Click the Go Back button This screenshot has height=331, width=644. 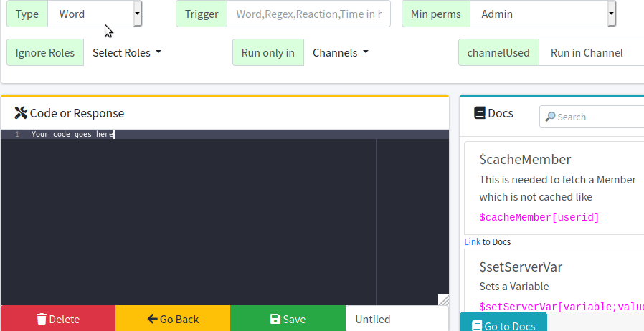[173, 319]
